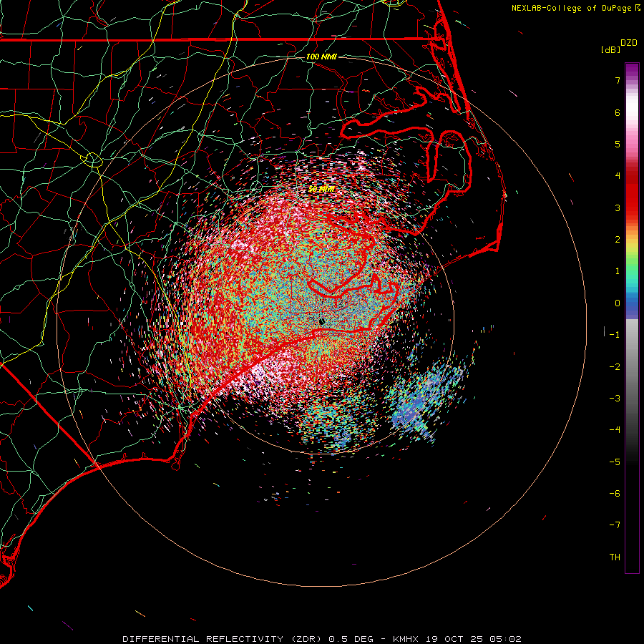Image resolution: width=644 pixels, height=644 pixels.
Task: Select the positive 1 dB scale label
Action: (618, 271)
